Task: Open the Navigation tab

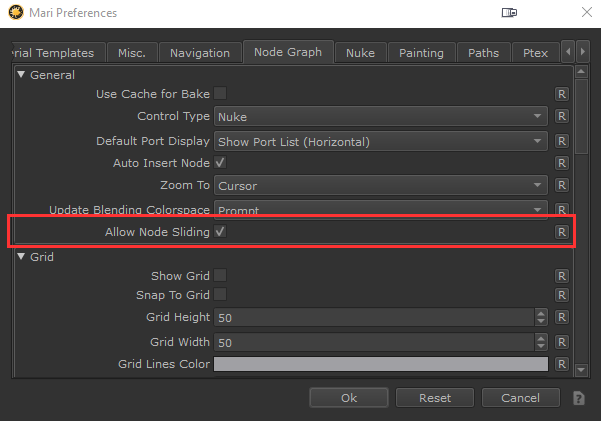Action: (x=200, y=53)
